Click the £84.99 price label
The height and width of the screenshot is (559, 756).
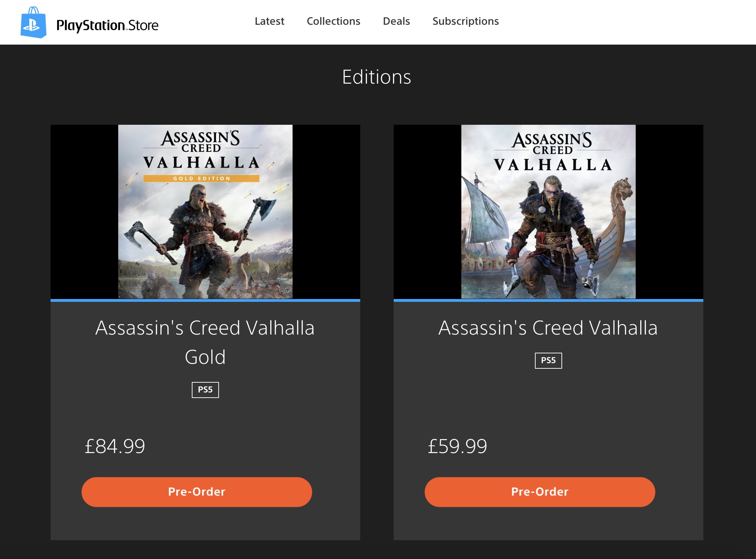tap(115, 446)
